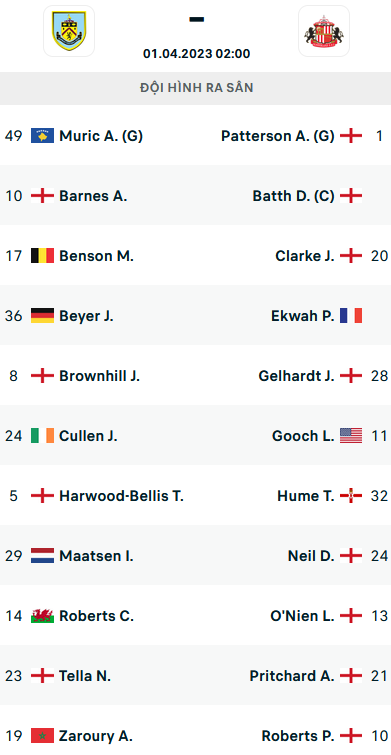Open Pritchard A. player page
391x755 pixels.
click(292, 676)
